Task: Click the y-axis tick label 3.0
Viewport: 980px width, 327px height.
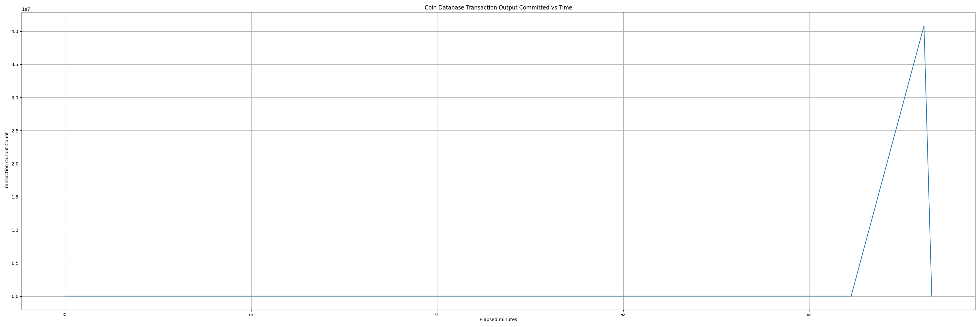Action: (14, 98)
